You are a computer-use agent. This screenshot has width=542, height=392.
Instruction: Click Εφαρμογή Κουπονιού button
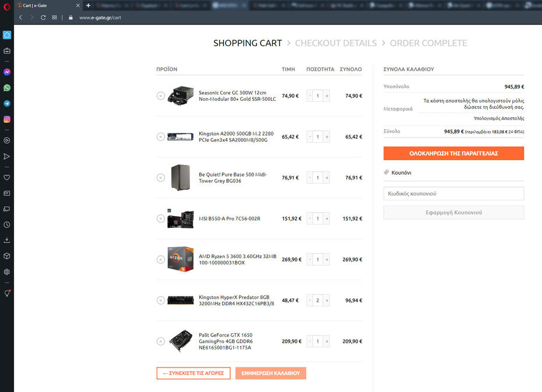pos(453,213)
